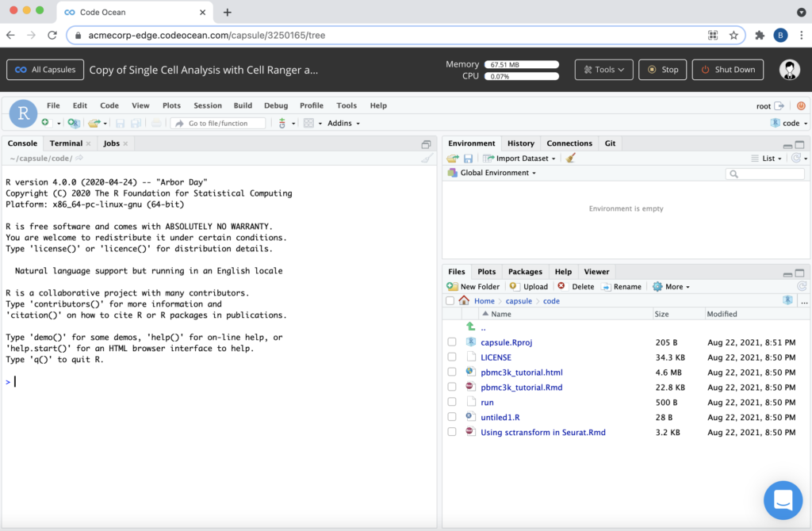Rename a file using the Rename icon
This screenshot has height=531, width=812.
click(608, 286)
